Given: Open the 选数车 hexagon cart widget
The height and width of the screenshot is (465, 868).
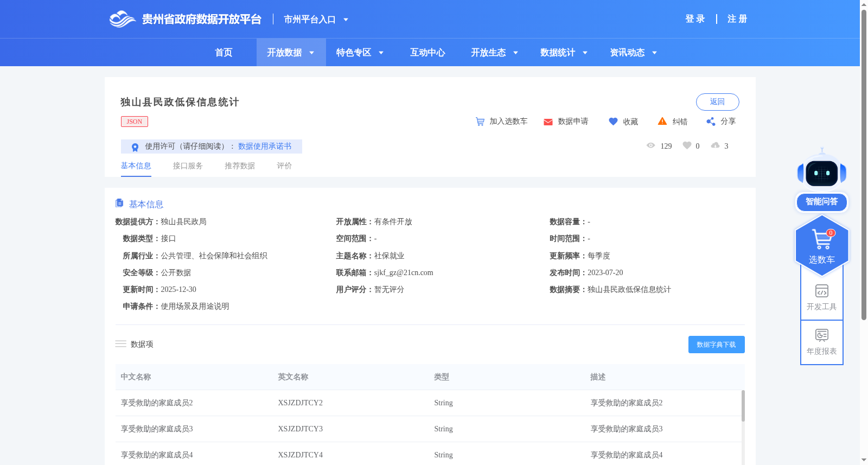Looking at the screenshot, I should [822, 245].
